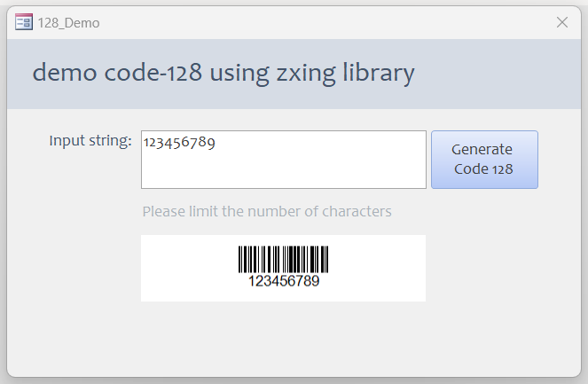This screenshot has width=588, height=384.
Task: Click the word "demo" in the header
Action: (x=58, y=73)
